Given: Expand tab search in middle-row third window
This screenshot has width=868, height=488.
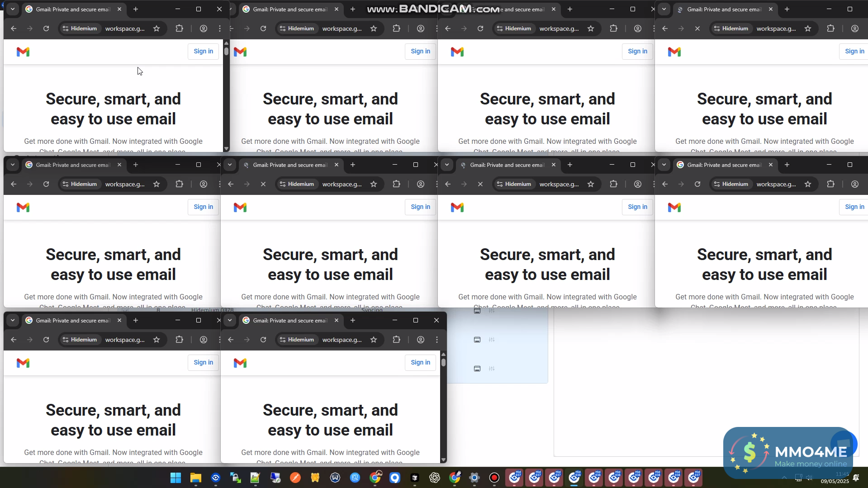Looking at the screenshot, I should 447,165.
